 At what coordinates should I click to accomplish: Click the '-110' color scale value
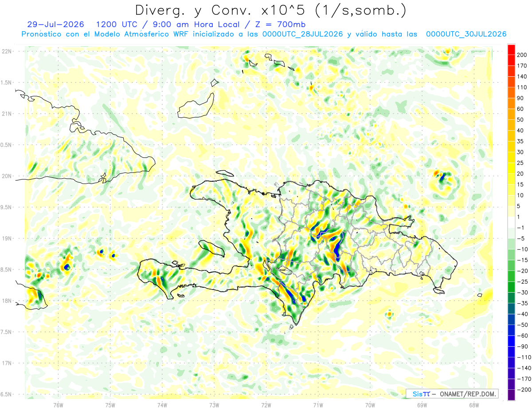(x=523, y=357)
